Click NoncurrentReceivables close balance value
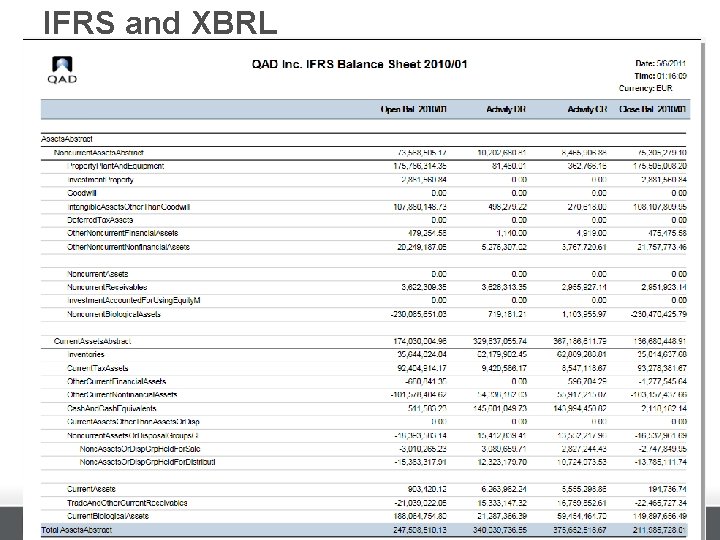This screenshot has width=720, height=540. 664,287
